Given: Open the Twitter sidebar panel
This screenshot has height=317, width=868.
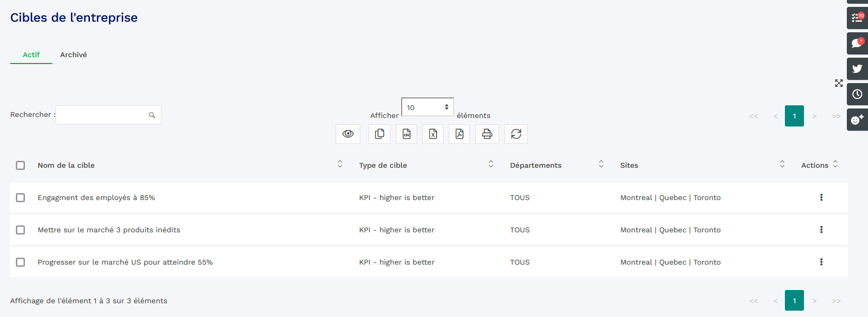Looking at the screenshot, I should 857,69.
